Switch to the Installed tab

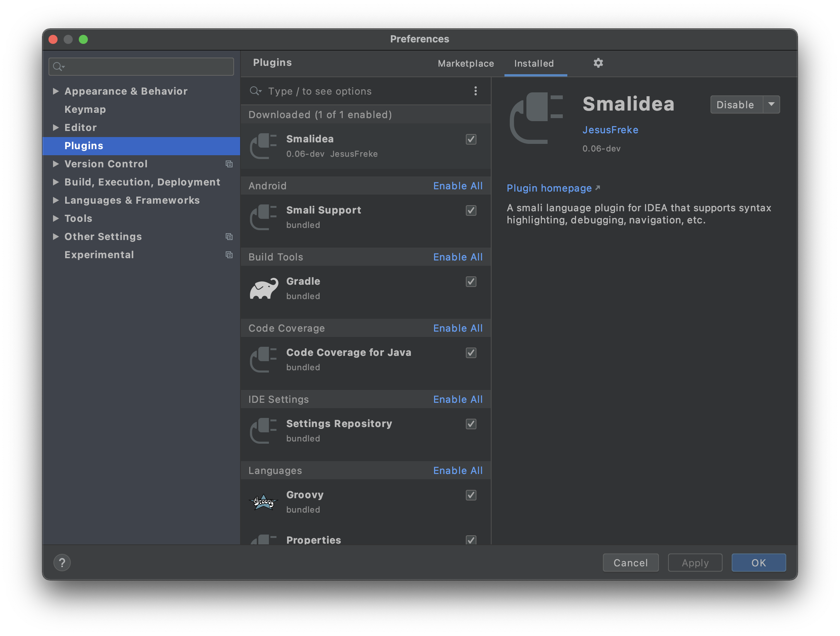[533, 63]
